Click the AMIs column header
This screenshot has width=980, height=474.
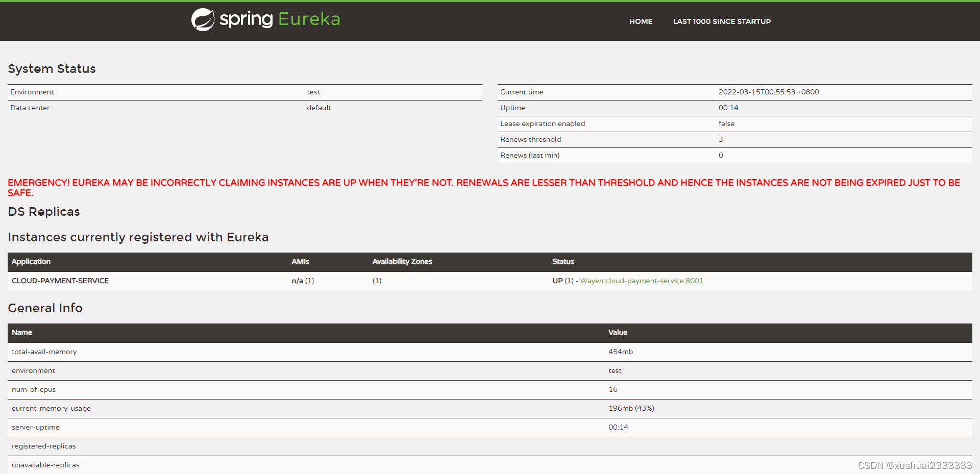(300, 261)
